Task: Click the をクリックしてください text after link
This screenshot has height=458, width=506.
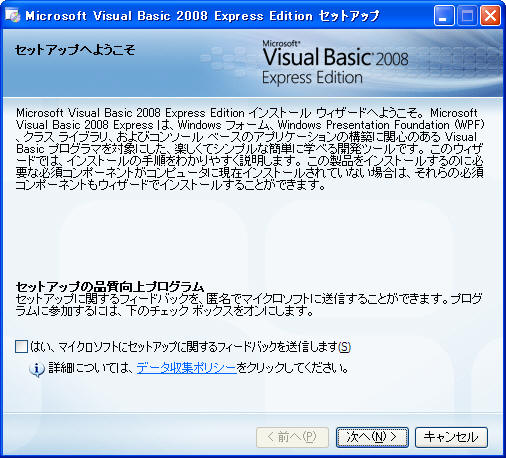Action: point(293,368)
